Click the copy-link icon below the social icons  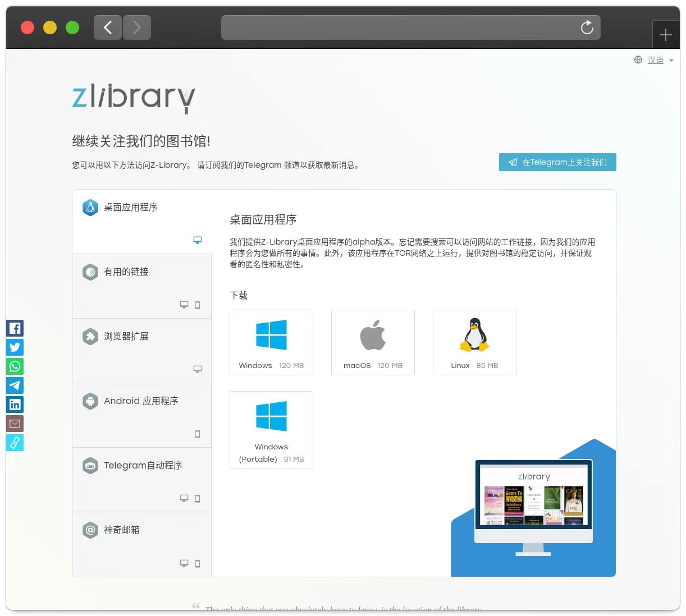click(15, 443)
